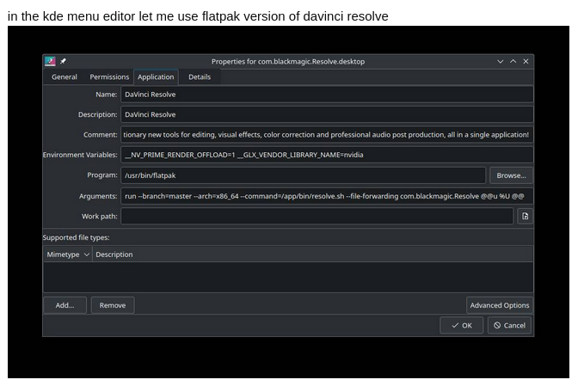Click the maximize chevron in the titlebar

tap(513, 61)
